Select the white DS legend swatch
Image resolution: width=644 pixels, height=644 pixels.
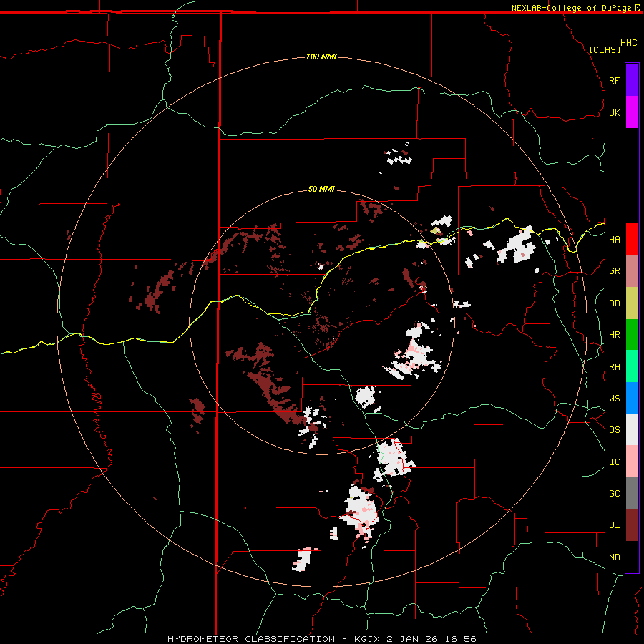pos(632,429)
